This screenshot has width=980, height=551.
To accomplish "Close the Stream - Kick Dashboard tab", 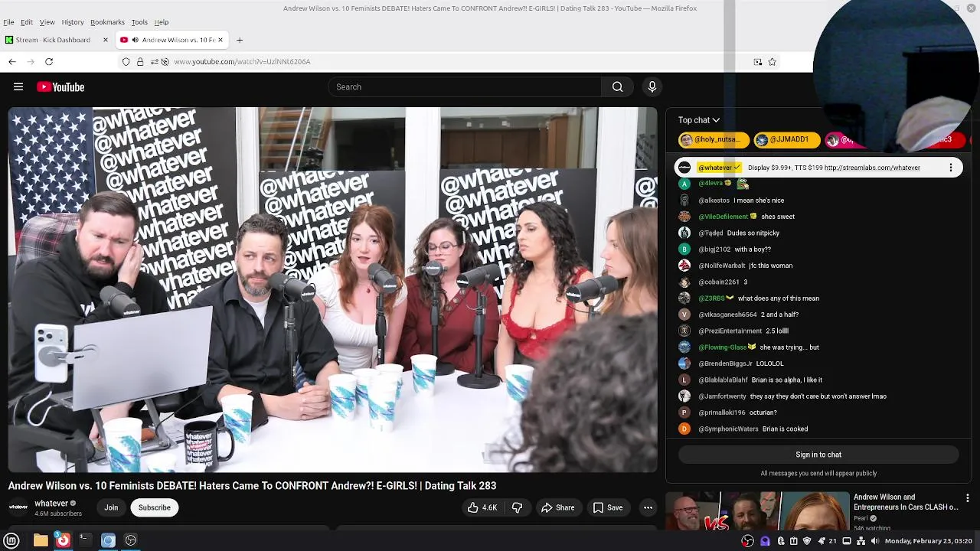I will point(104,40).
